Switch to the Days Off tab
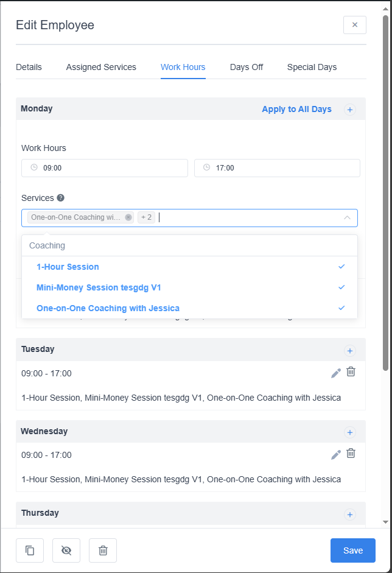The width and height of the screenshot is (392, 573). point(247,67)
